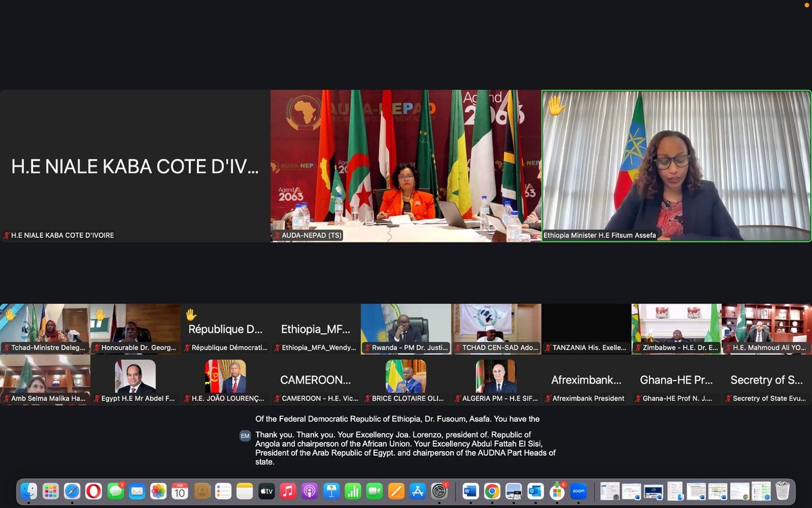Open Calendar showing Feb 10
This screenshot has height=508, width=812.
(180, 491)
